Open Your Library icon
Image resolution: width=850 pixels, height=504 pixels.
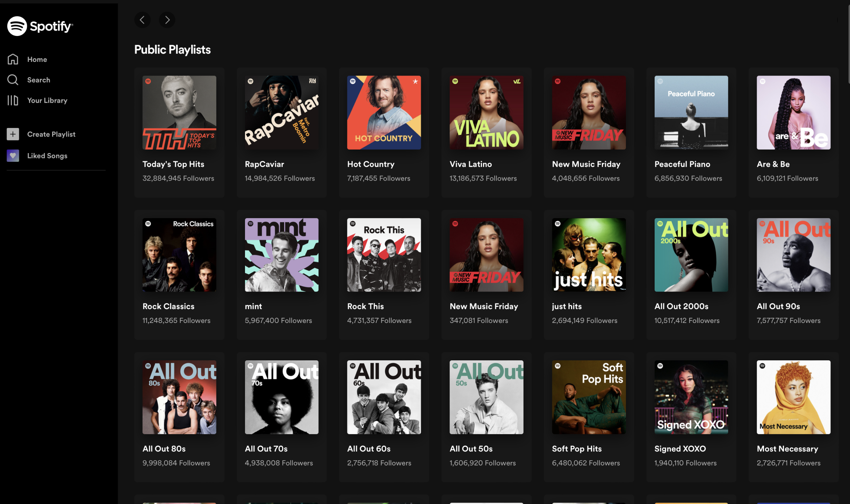click(x=13, y=100)
